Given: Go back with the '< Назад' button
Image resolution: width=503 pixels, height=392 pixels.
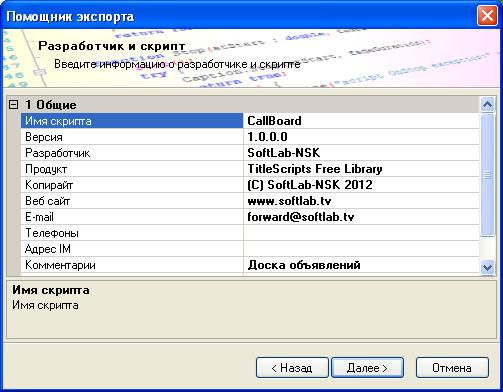Looking at the screenshot, I should (292, 368).
